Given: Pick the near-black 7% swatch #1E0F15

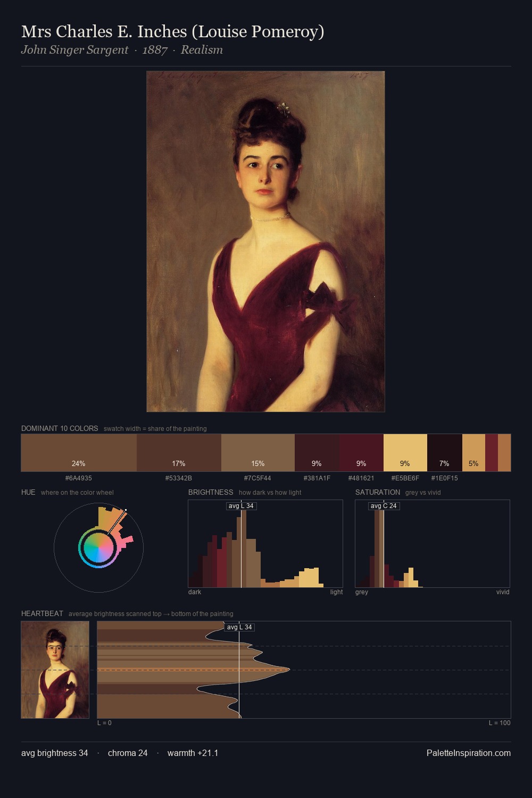Looking at the screenshot, I should pyautogui.click(x=445, y=453).
